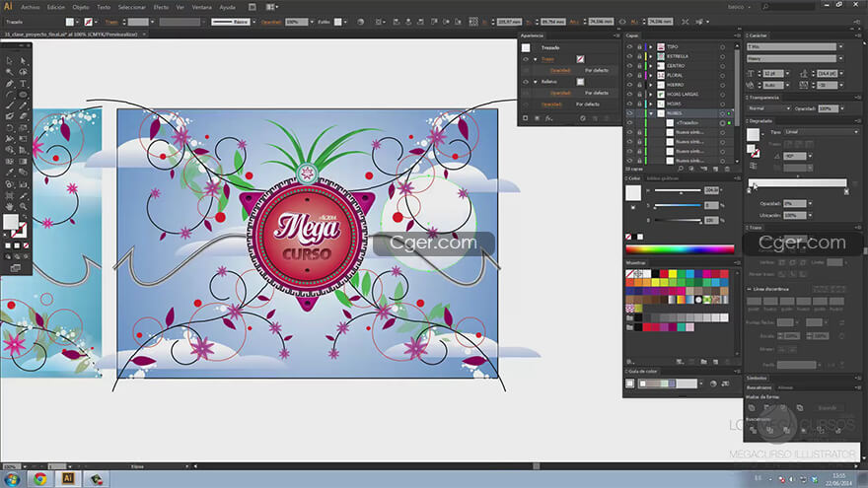Select the Pen tool

10,84
